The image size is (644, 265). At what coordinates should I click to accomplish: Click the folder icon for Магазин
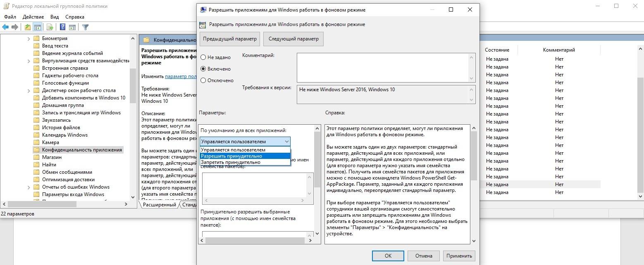[x=36, y=157]
